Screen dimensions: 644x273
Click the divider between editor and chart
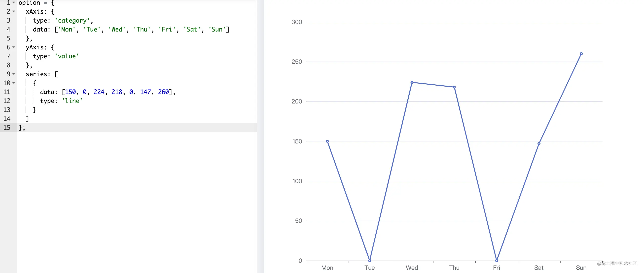click(x=260, y=136)
